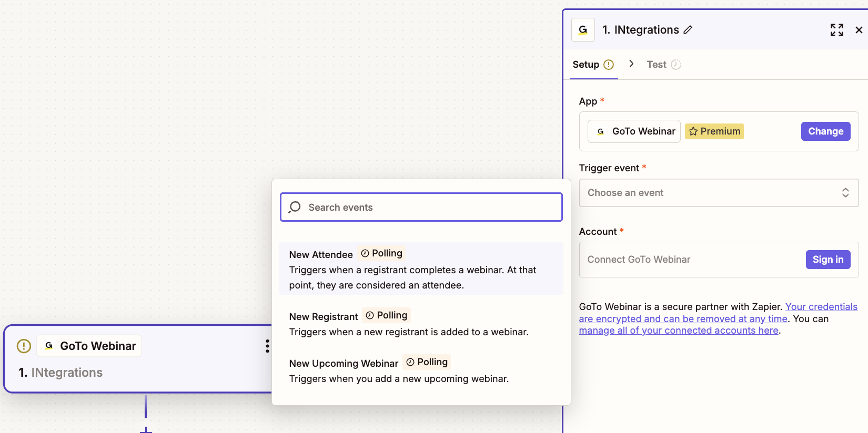Click the 1. INtegrations step title on canvas
This screenshot has width=868, height=433.
[x=60, y=373]
